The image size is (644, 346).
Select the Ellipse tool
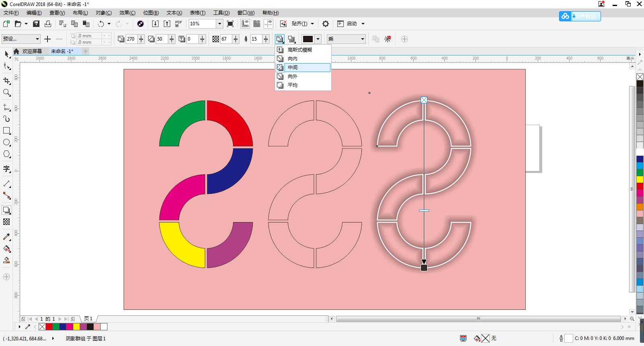pos(6,142)
